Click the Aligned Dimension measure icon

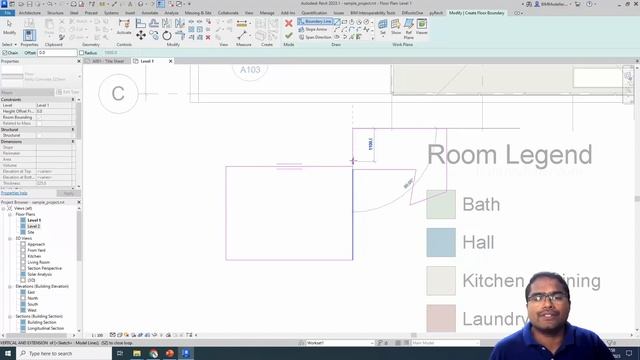click(x=242, y=24)
